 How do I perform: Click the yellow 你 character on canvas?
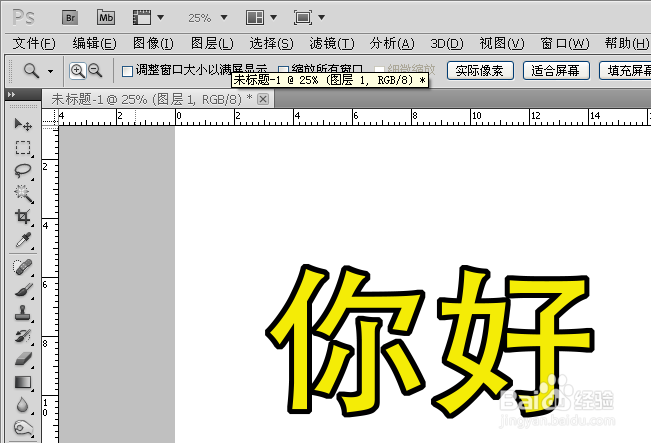345,340
